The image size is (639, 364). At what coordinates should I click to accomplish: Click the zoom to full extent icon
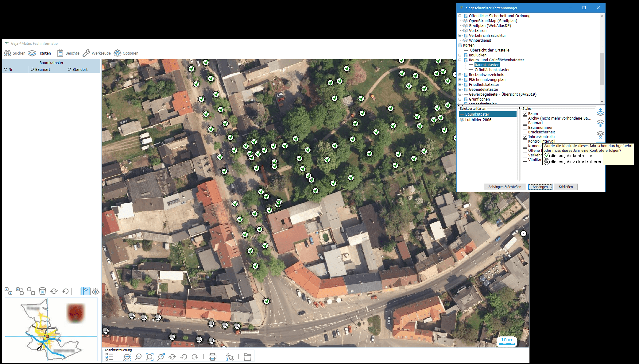(x=149, y=357)
